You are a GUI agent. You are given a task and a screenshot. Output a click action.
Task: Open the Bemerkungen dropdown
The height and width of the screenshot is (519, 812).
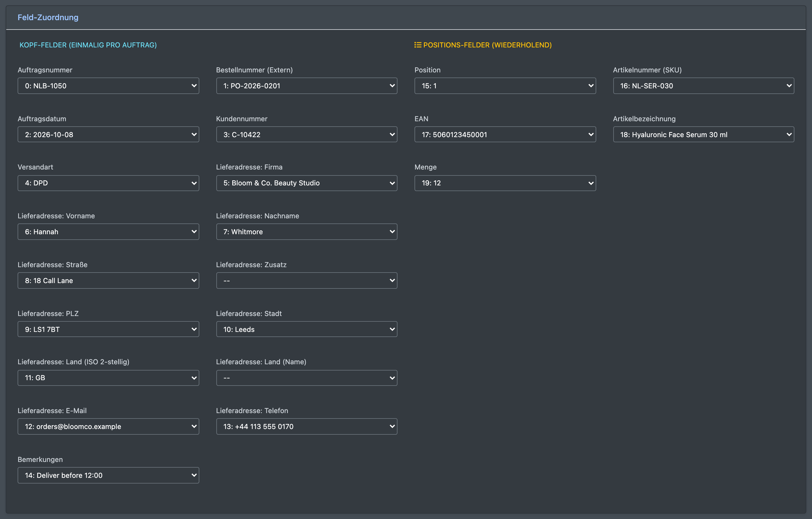click(x=108, y=475)
